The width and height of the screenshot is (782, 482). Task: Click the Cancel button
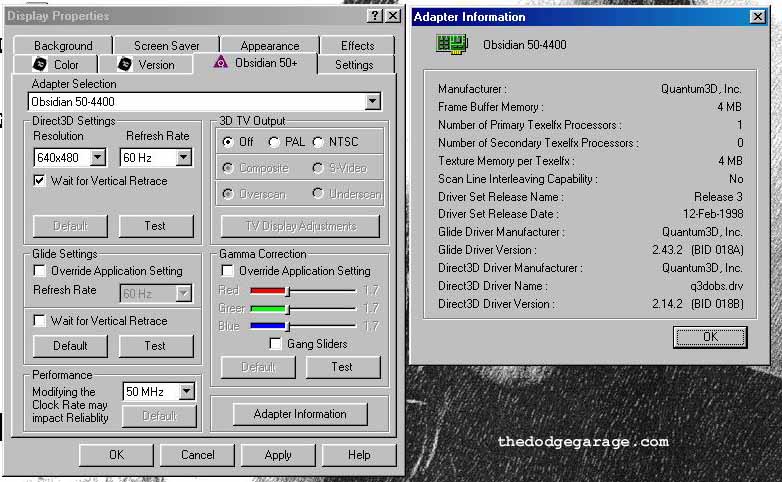(x=197, y=455)
